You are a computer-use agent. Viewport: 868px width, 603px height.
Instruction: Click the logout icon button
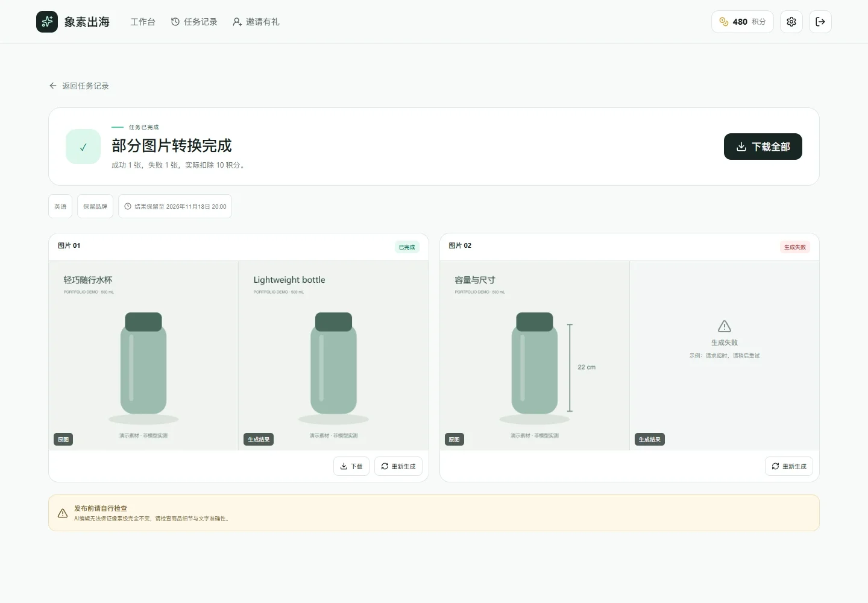point(820,22)
